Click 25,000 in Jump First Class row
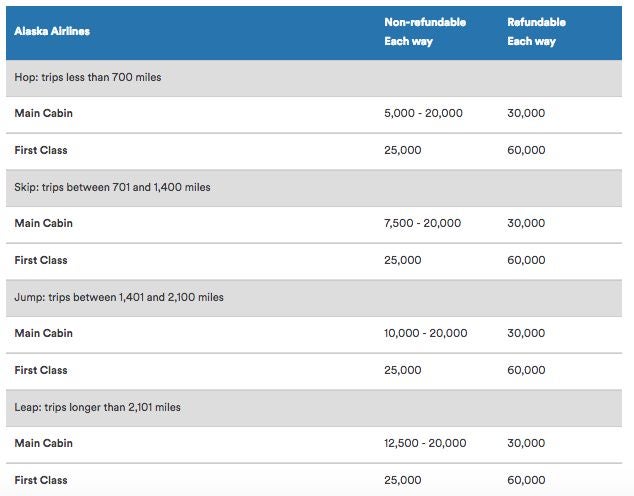This screenshot has width=634, height=496. pos(403,370)
